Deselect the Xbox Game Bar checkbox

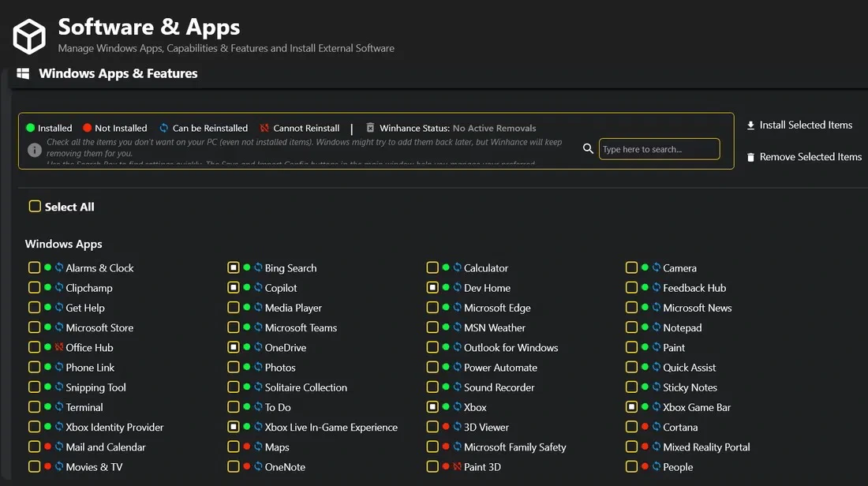pyautogui.click(x=631, y=407)
